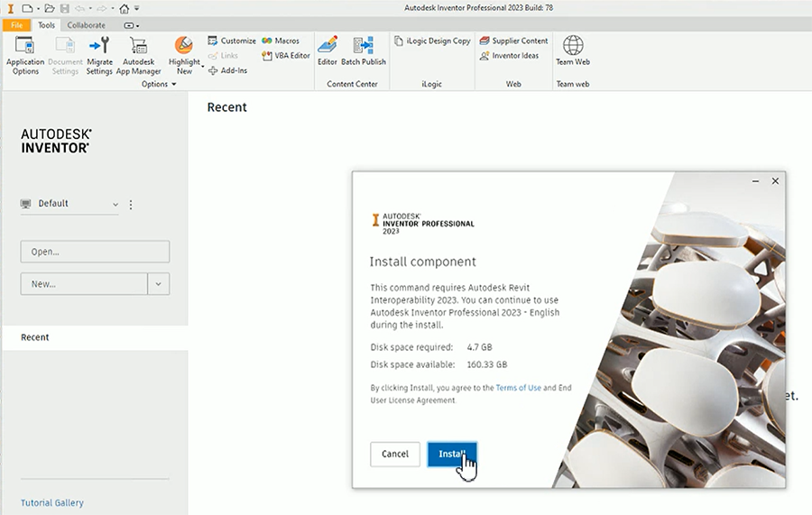Open the Tutorial Gallery link

pos(51,502)
